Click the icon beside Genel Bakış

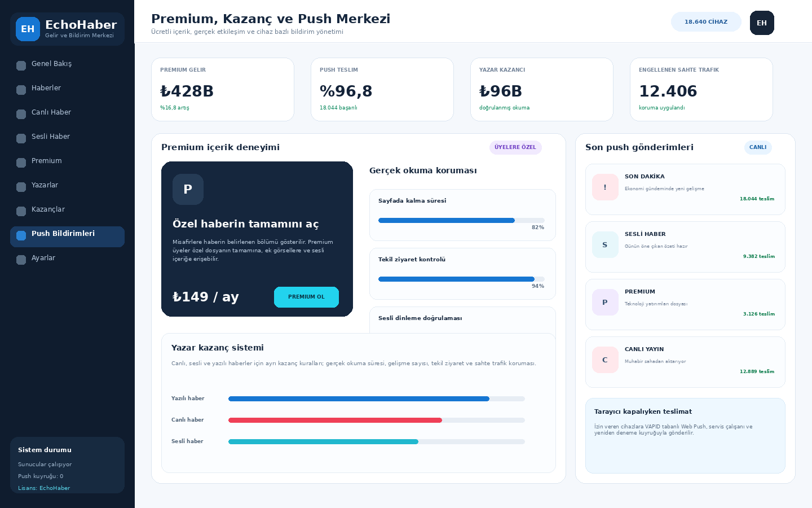coord(21,65)
